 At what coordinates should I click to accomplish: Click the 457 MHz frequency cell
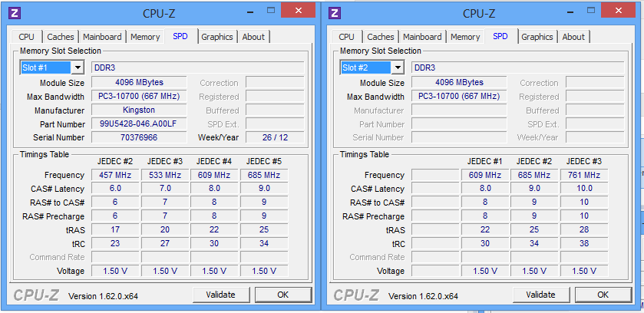click(115, 175)
